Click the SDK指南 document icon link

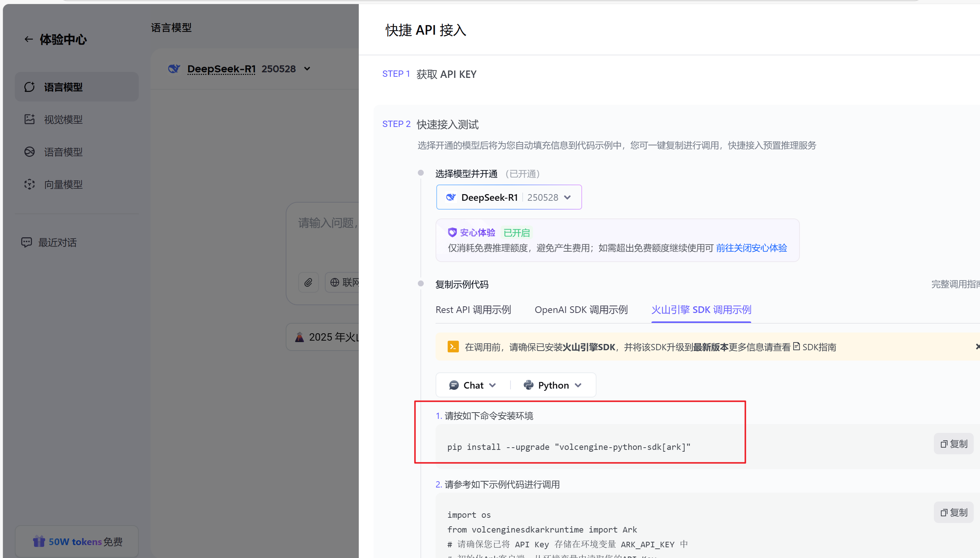point(796,347)
